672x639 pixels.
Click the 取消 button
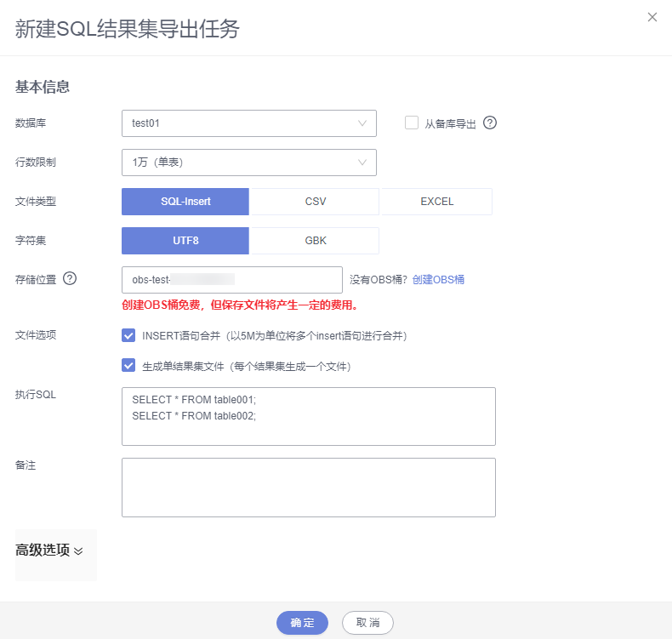pos(367,623)
